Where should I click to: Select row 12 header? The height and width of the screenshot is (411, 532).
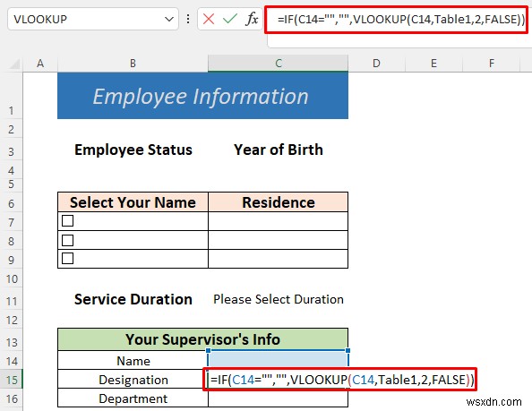(x=12, y=319)
